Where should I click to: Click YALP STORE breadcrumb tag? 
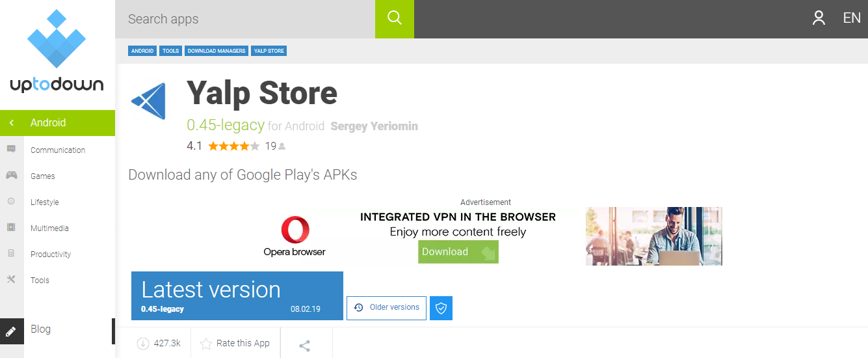pyautogui.click(x=269, y=51)
